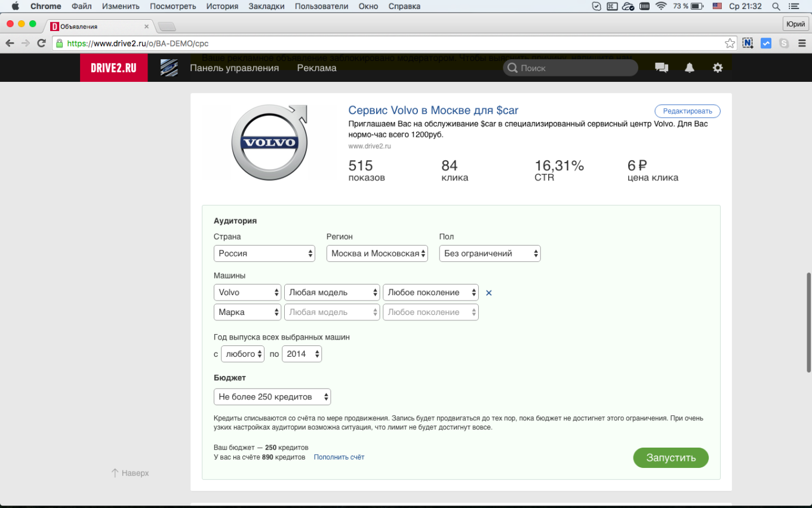The image size is (812, 508).
Task: Jump to top with Наверх
Action: point(130,473)
